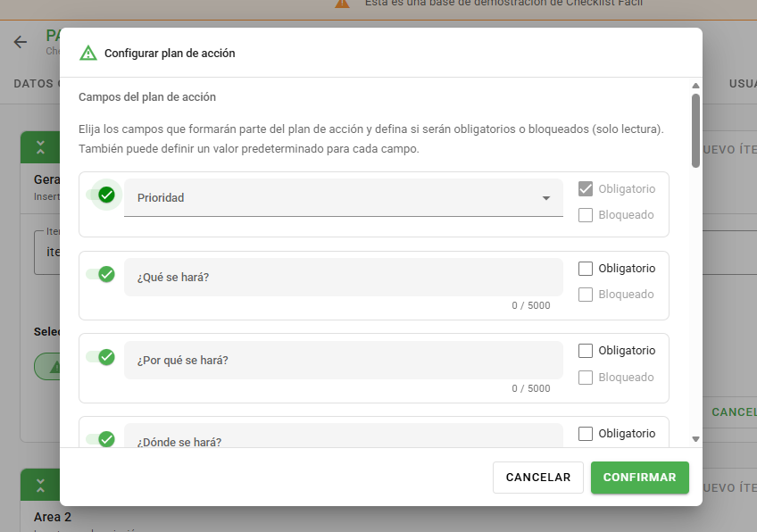Viewport: 757px width, 532px height.
Task: Toggle off the ¿Dónde se hará? switch
Action: [101, 439]
